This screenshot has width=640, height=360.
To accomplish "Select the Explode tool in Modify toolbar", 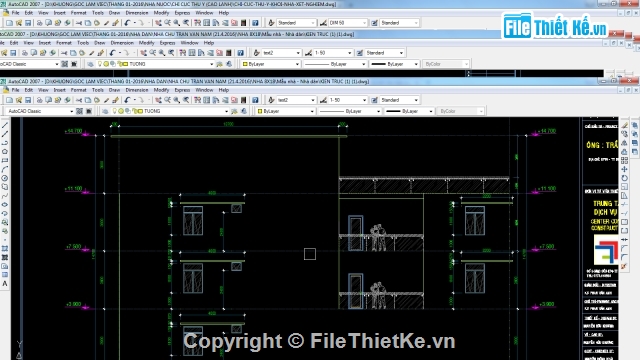I will click(x=624, y=266).
